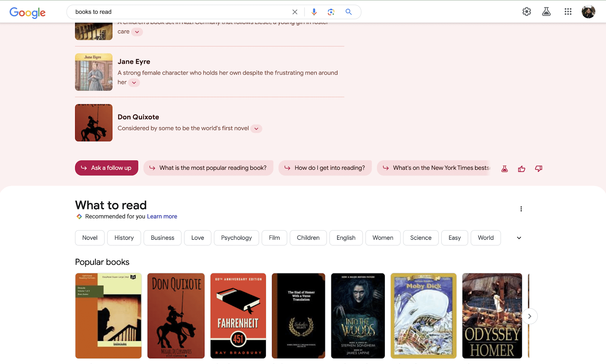Screen dimensions: 606x364
Task: Select 'How do I get into reading?' suggestion
Action: click(x=325, y=168)
